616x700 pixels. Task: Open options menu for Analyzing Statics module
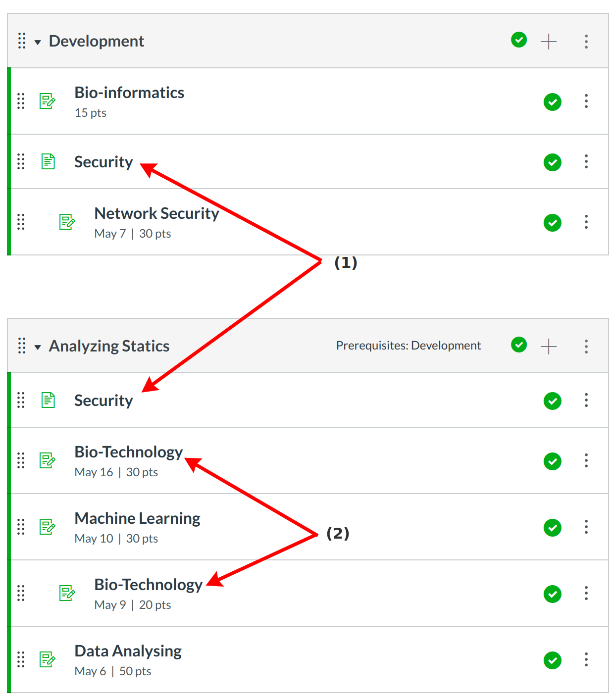click(x=586, y=346)
